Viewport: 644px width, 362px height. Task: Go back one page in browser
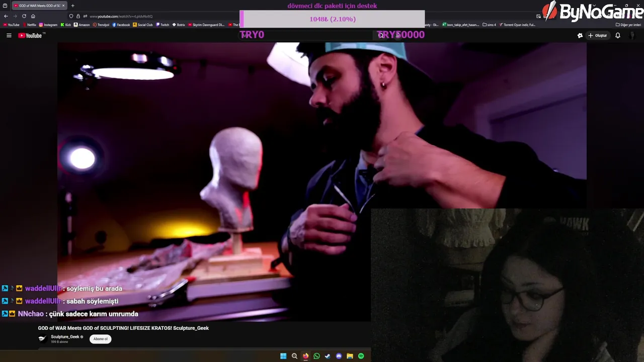pos(6,16)
